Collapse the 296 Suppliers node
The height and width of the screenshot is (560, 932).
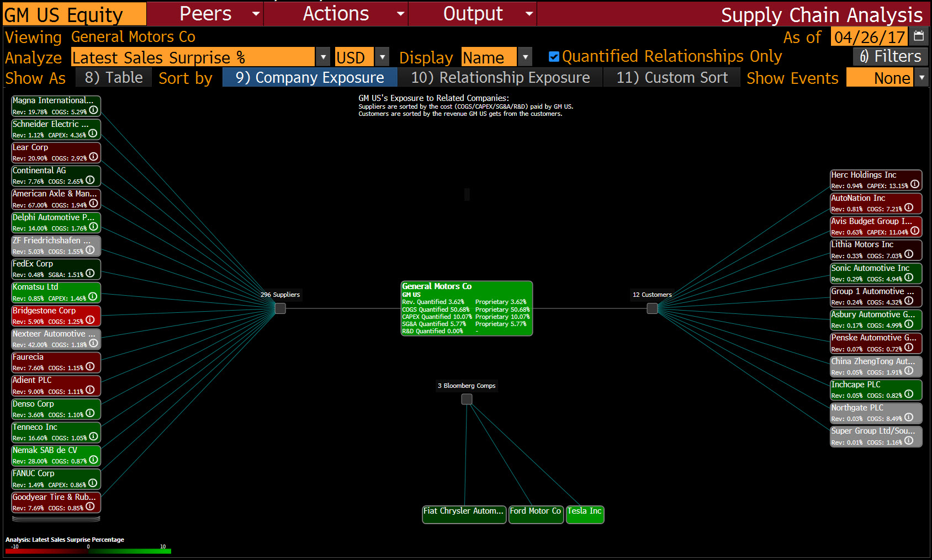click(280, 308)
